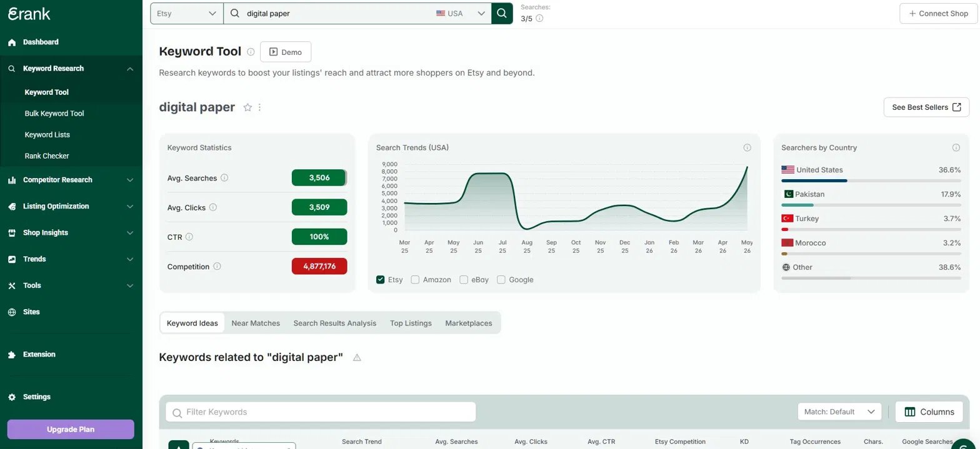Open Keyword Lists page
The height and width of the screenshot is (449, 980).
[x=47, y=134]
